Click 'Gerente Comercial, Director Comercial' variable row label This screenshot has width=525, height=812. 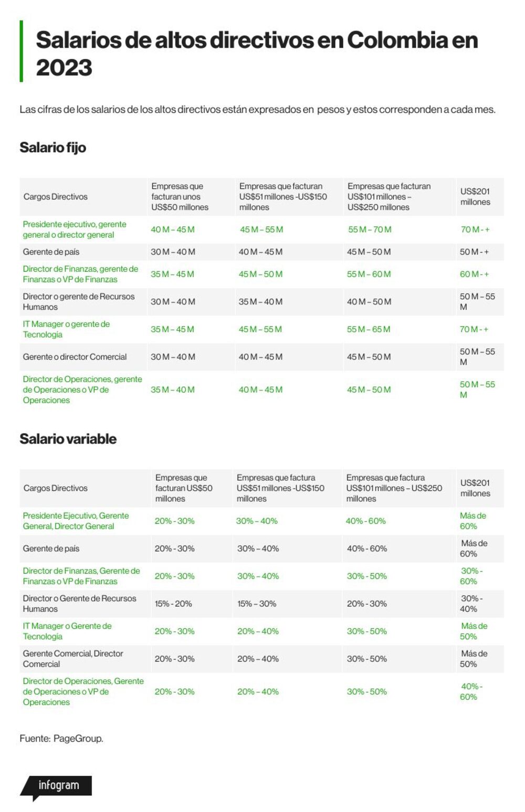pos(73,659)
